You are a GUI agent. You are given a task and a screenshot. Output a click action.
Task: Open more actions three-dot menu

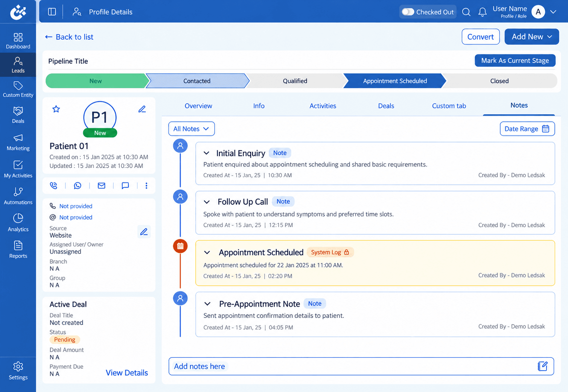coord(146,185)
